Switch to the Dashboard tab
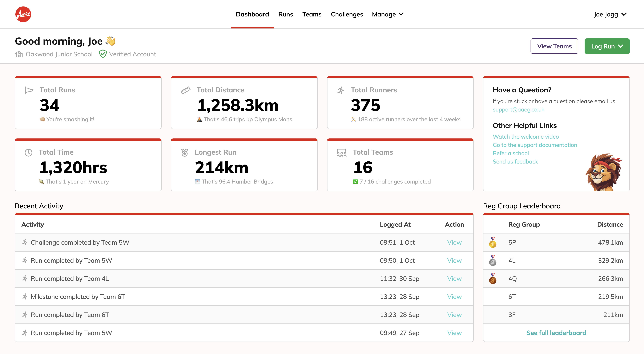This screenshot has width=644, height=354. 252,14
